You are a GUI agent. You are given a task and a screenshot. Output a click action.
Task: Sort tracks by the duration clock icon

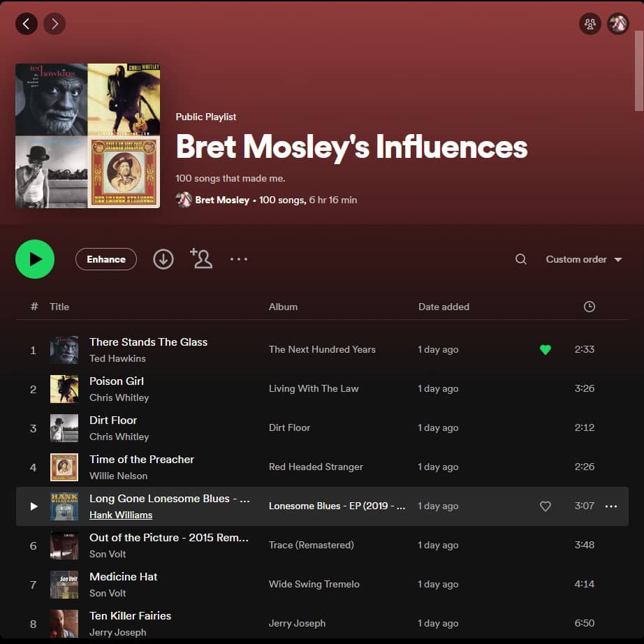point(590,307)
